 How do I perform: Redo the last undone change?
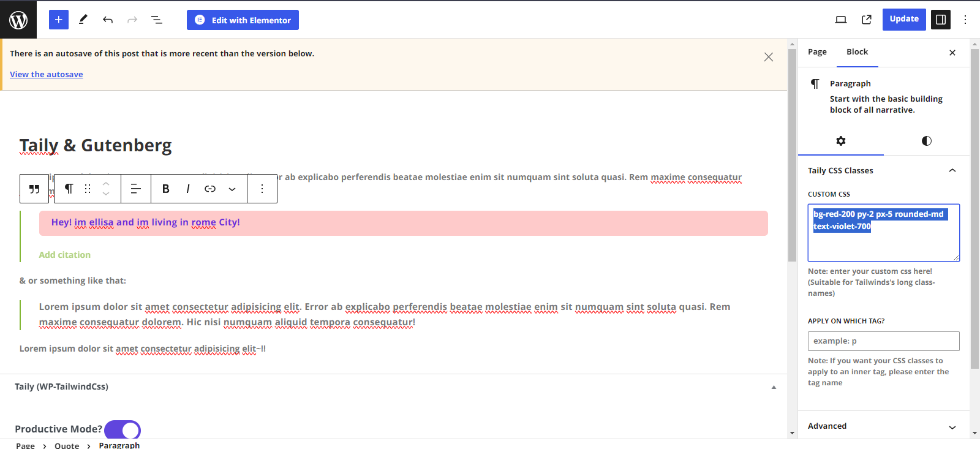132,20
